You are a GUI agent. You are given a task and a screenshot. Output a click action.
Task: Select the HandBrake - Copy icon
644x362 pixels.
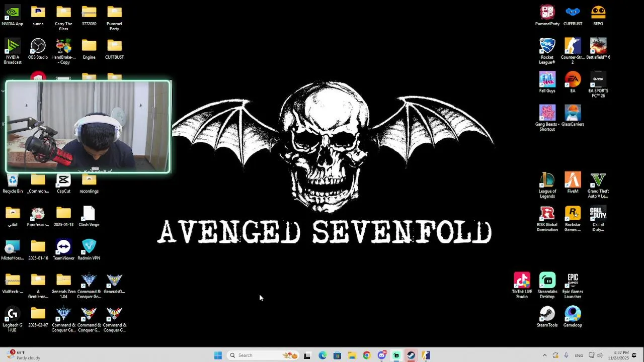pos(63,52)
